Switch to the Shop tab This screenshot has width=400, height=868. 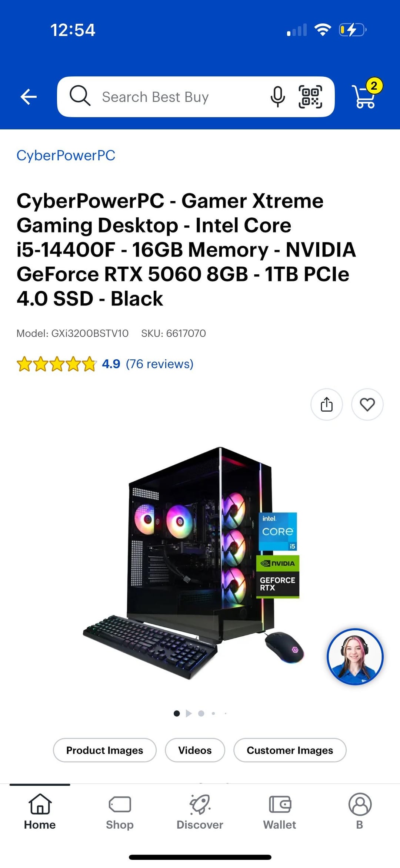click(x=120, y=812)
